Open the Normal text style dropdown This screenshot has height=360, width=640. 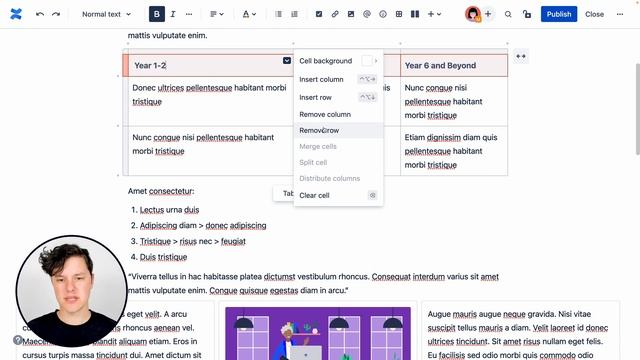tap(106, 14)
